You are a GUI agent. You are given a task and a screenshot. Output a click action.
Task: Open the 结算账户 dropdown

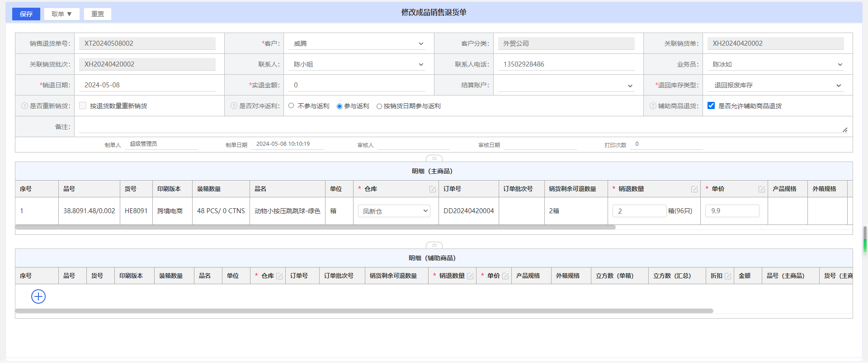click(x=566, y=85)
